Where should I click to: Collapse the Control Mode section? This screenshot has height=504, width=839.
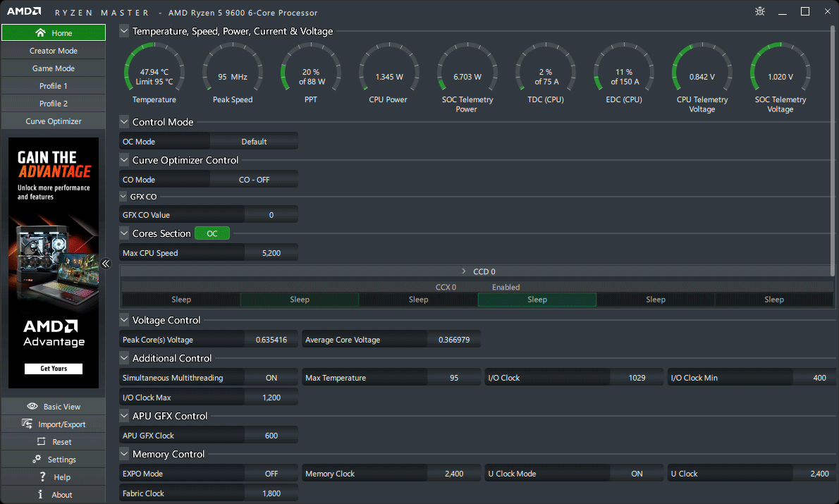[124, 122]
